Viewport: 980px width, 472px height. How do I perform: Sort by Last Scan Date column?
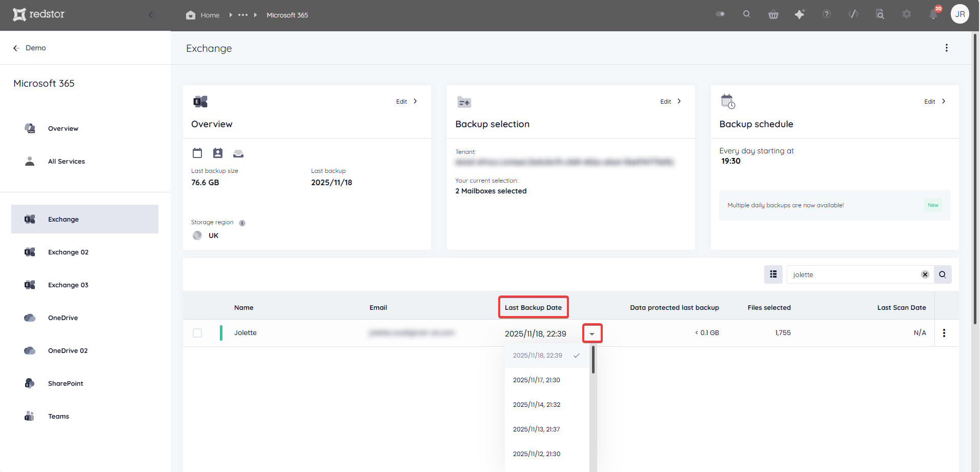(x=902, y=308)
